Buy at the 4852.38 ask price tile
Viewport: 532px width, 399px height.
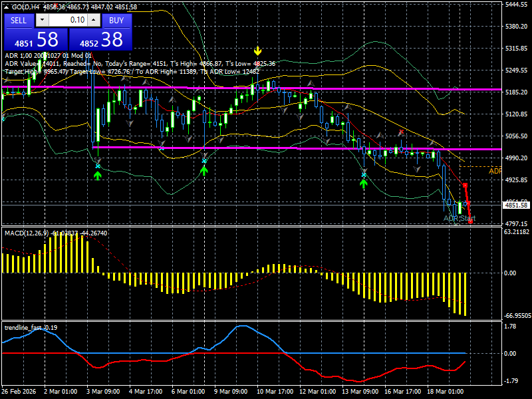[100, 39]
